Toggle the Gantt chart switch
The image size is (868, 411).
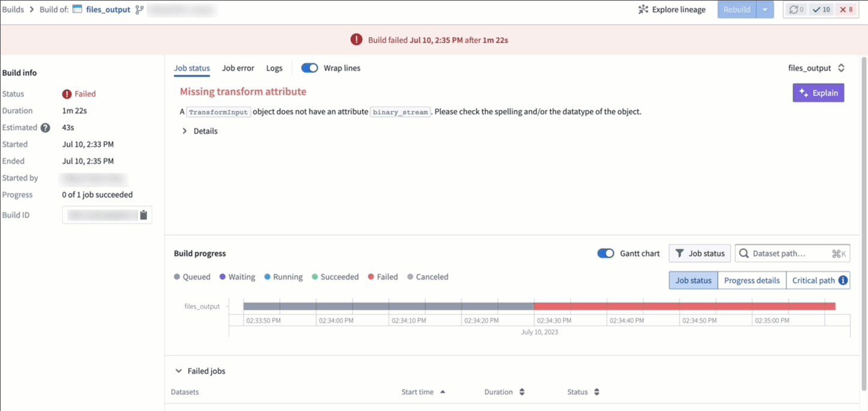tap(605, 254)
